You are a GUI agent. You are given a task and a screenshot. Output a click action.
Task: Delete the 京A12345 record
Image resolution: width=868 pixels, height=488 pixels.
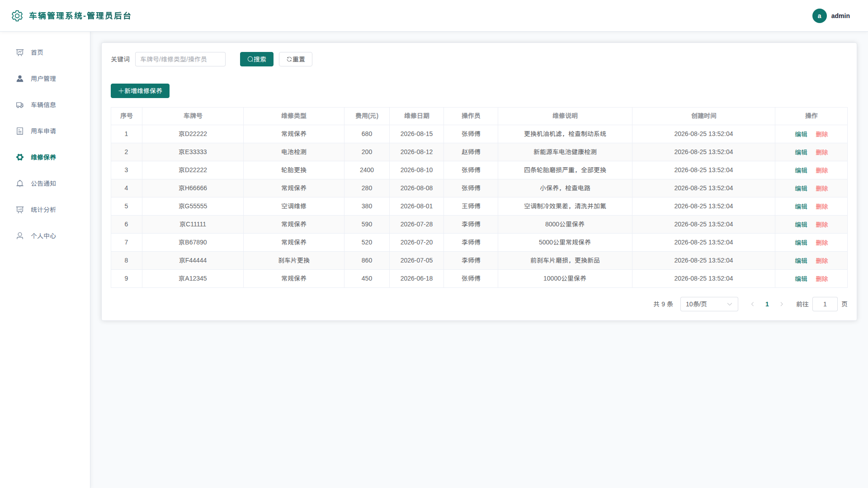tap(822, 279)
